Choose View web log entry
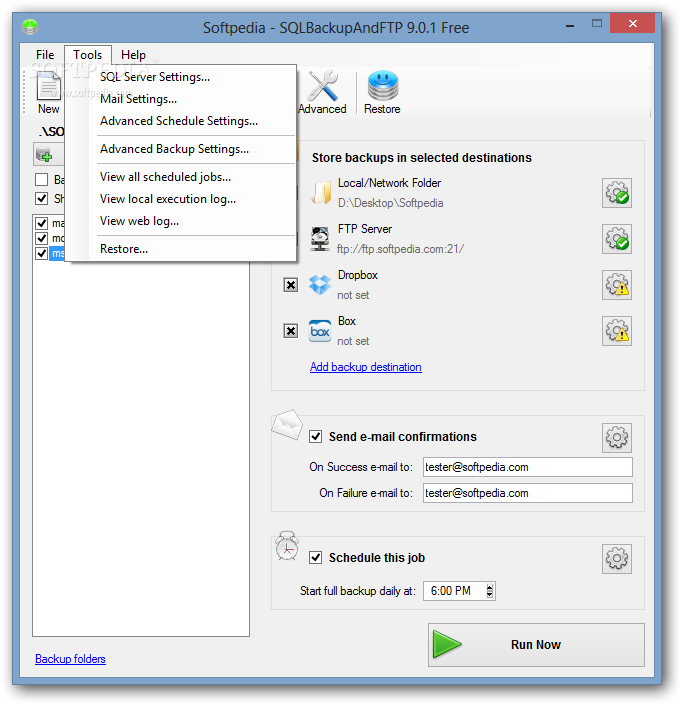 (x=139, y=221)
